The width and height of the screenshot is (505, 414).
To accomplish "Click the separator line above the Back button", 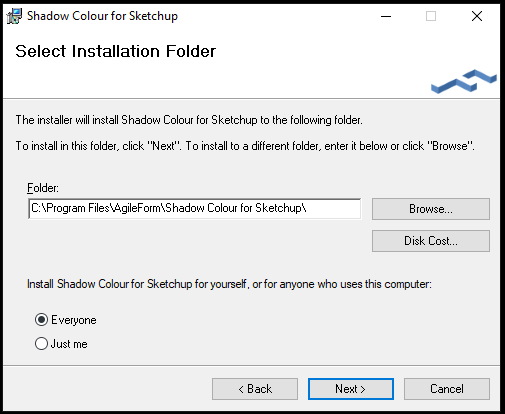I will (252, 366).
